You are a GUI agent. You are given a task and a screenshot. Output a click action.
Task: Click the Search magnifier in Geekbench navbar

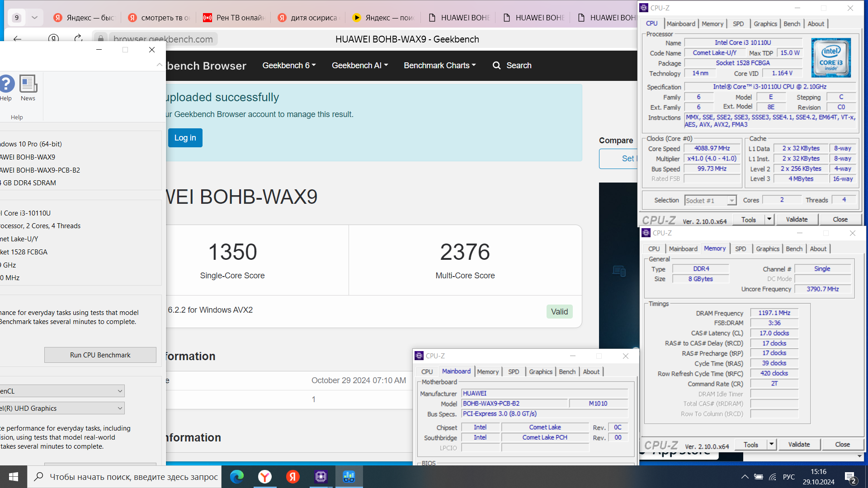click(496, 66)
